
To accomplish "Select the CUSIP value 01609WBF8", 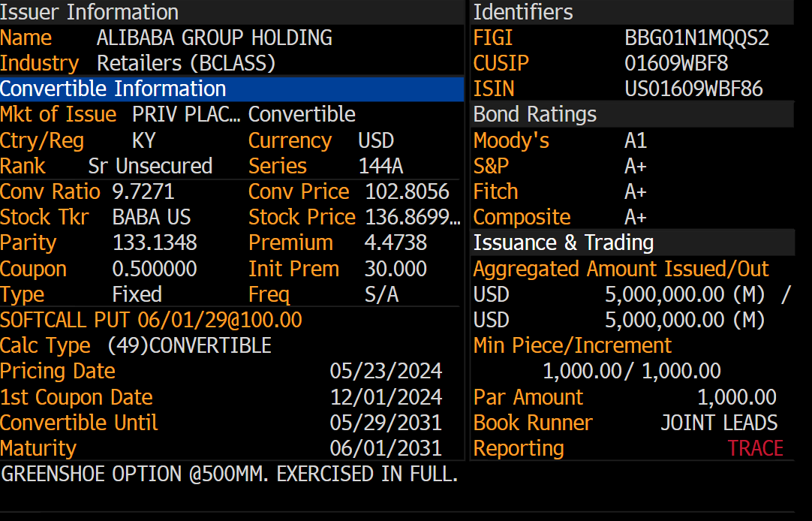I will point(676,63).
